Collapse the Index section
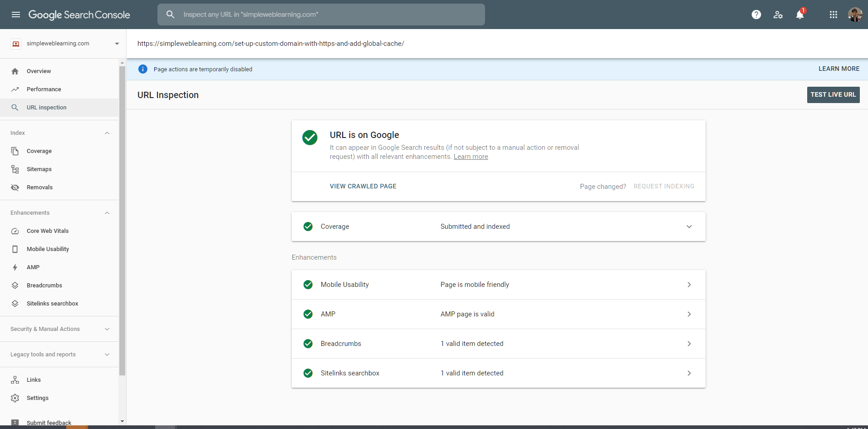 click(x=107, y=133)
